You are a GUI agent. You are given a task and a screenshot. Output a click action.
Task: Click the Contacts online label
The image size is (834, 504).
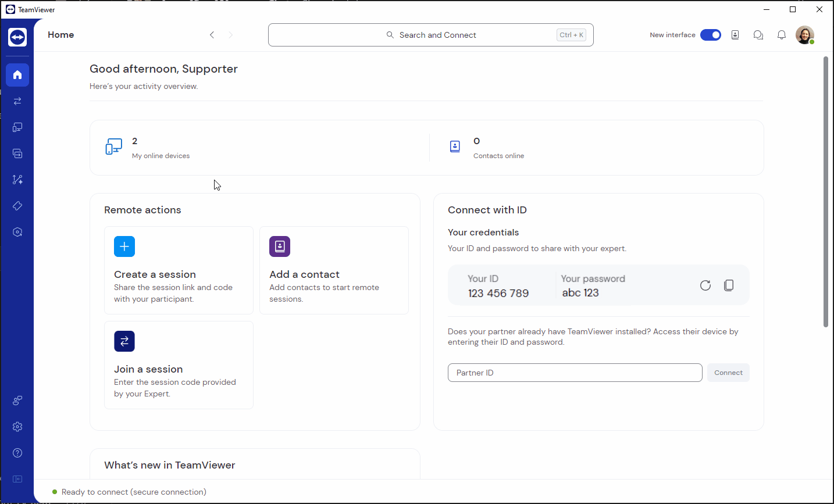[x=498, y=156]
